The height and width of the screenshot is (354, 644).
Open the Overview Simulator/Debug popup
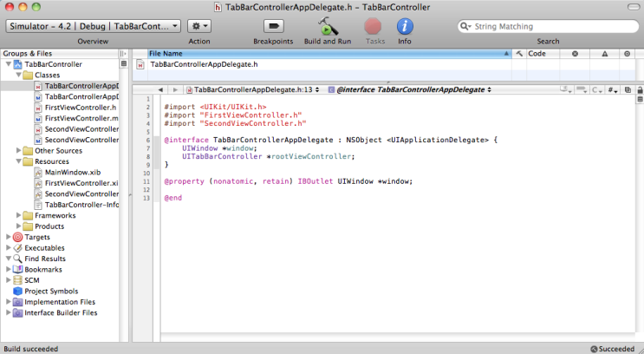click(94, 26)
